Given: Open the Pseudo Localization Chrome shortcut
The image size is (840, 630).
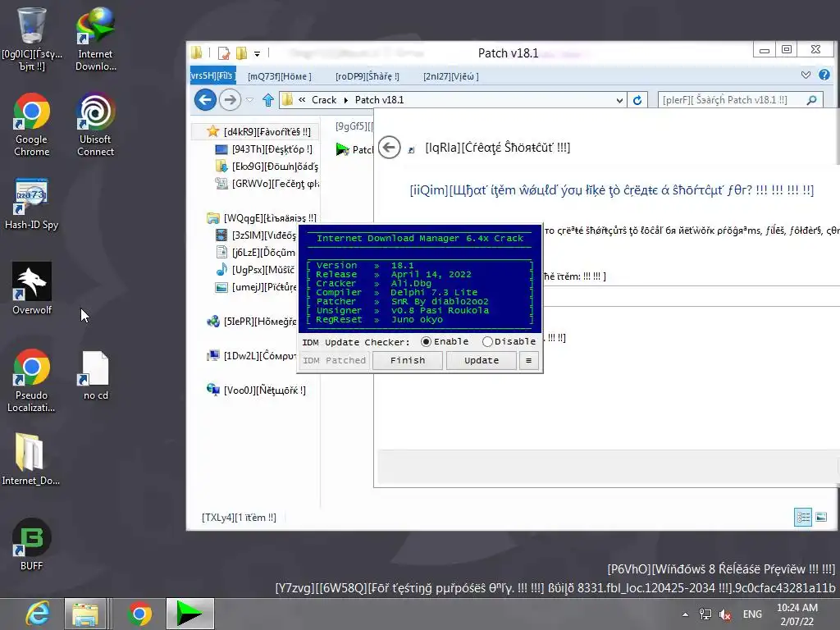Looking at the screenshot, I should 32,381.
